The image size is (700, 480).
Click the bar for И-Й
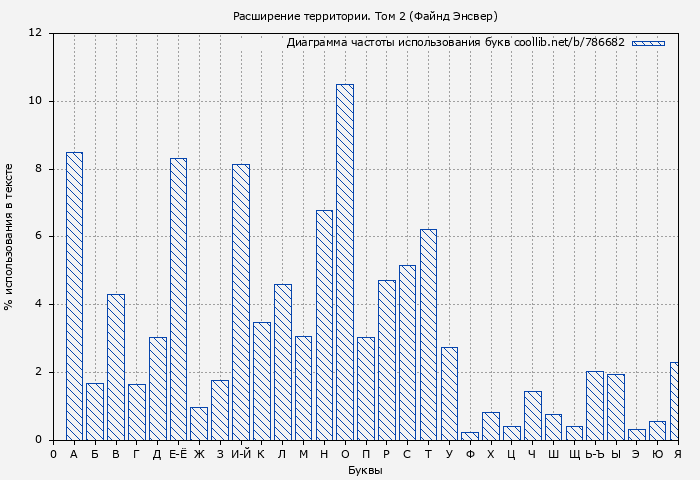tap(241, 302)
